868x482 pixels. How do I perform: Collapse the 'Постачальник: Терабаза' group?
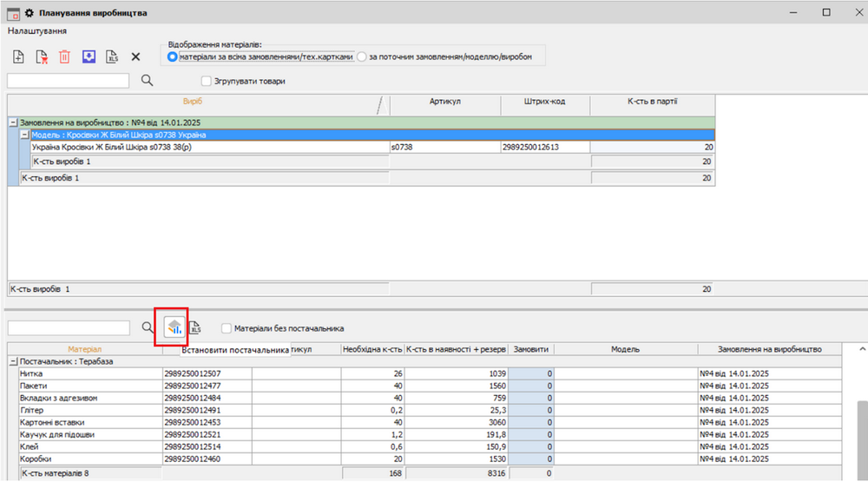pyautogui.click(x=13, y=361)
